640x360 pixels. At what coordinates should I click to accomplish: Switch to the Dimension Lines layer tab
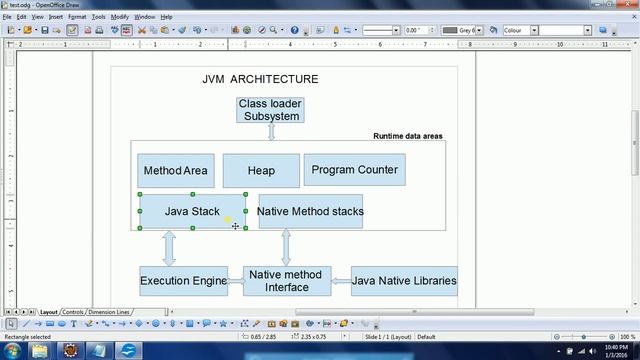click(x=109, y=312)
